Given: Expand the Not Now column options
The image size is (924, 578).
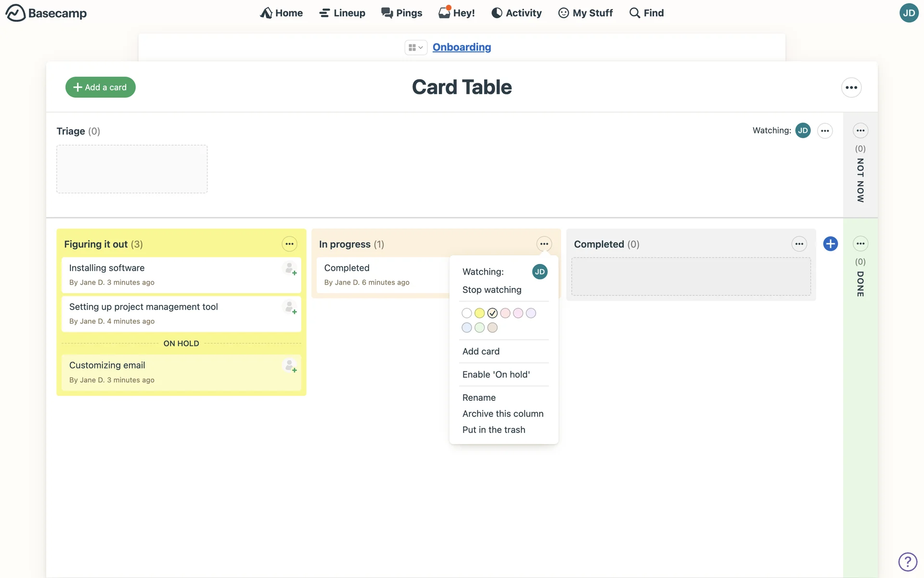Looking at the screenshot, I should point(860,131).
